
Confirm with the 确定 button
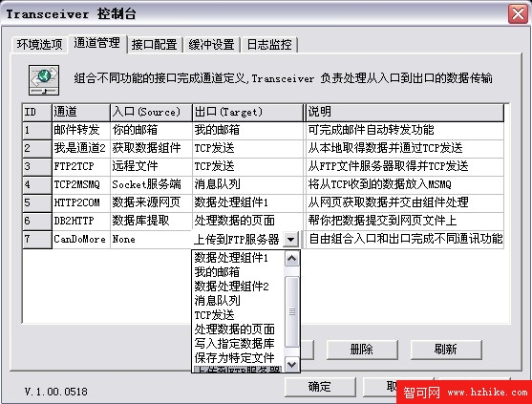[x=320, y=387]
